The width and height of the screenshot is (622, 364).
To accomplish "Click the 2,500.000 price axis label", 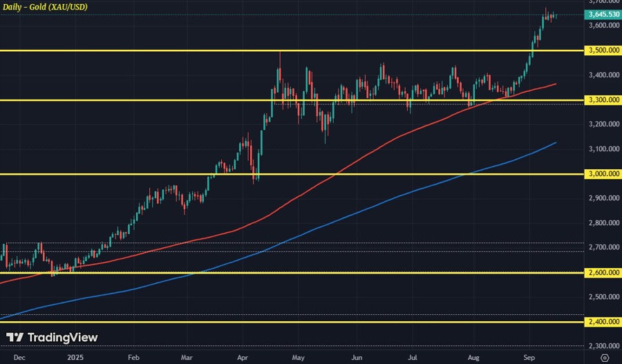I will click(604, 297).
